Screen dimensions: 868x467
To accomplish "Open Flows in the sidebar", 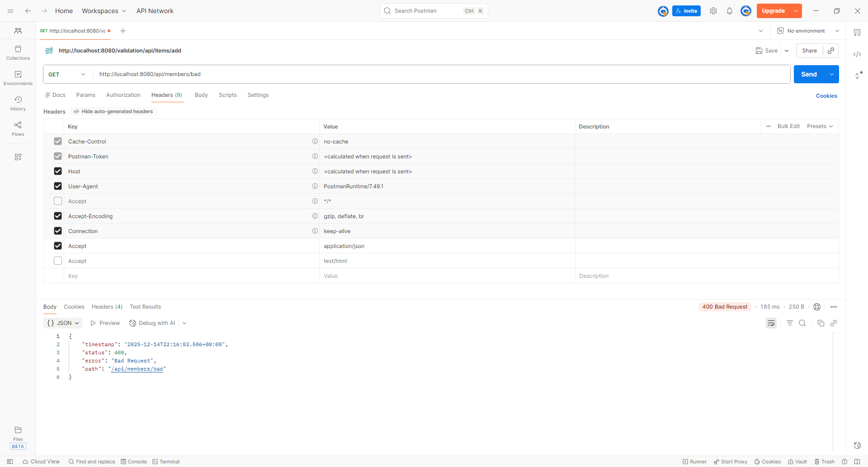I will pyautogui.click(x=18, y=129).
